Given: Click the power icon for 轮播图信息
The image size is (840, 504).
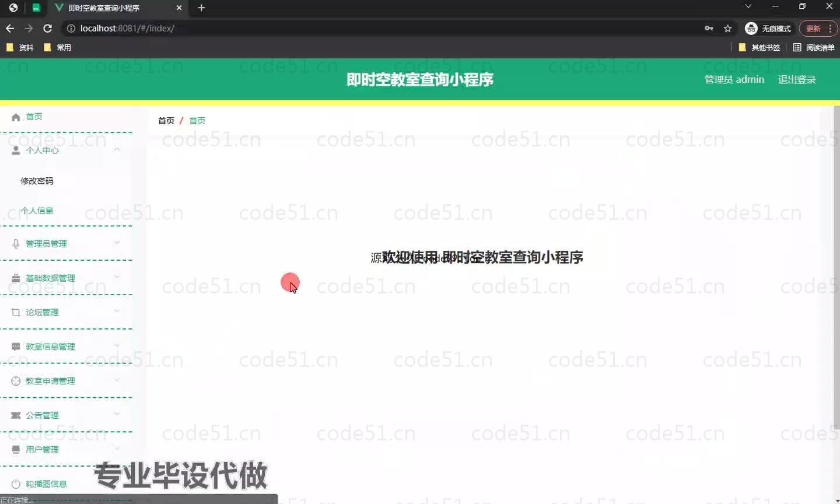Looking at the screenshot, I should pos(16,484).
